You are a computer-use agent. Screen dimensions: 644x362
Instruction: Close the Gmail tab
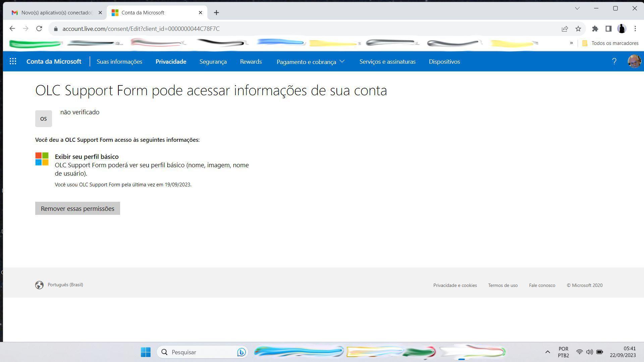point(100,13)
